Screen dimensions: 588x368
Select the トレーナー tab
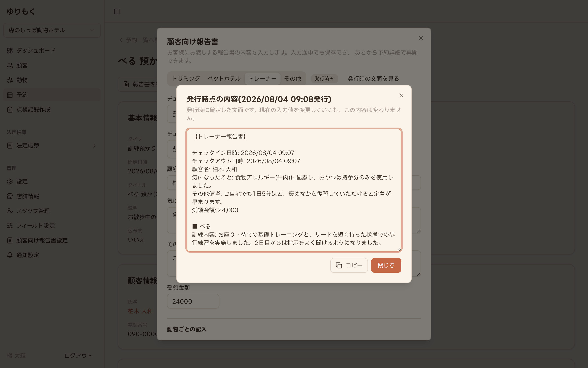click(x=262, y=79)
